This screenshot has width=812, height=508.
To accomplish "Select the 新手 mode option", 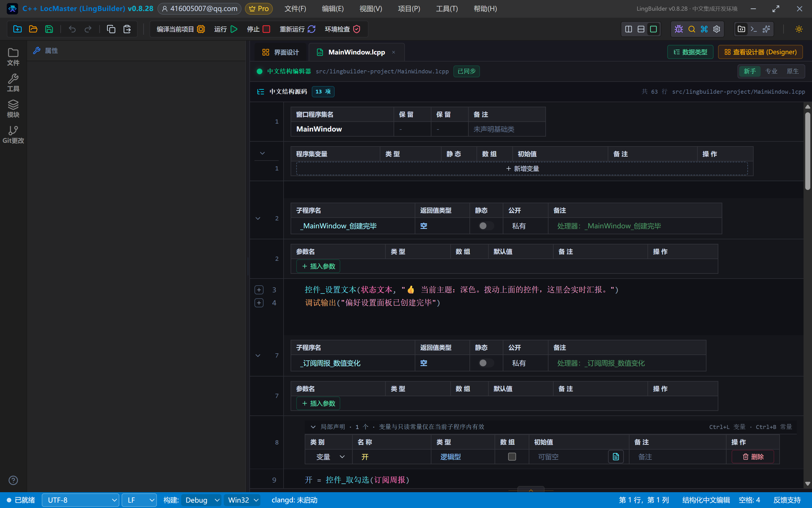I will tap(750, 71).
